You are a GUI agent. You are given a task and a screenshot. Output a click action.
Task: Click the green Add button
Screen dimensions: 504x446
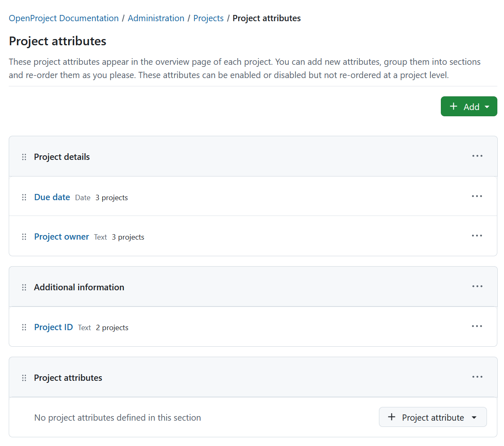469,106
